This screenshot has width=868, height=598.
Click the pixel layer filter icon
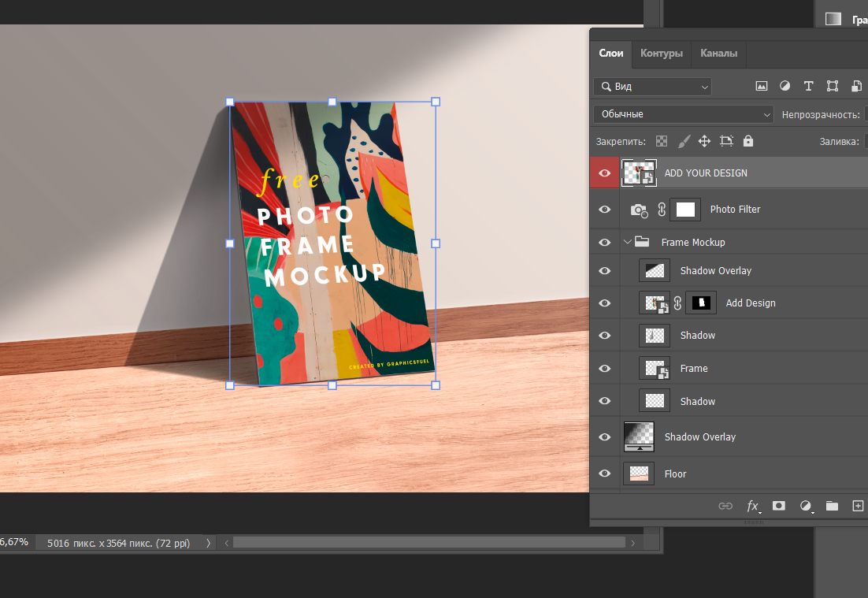[762, 86]
